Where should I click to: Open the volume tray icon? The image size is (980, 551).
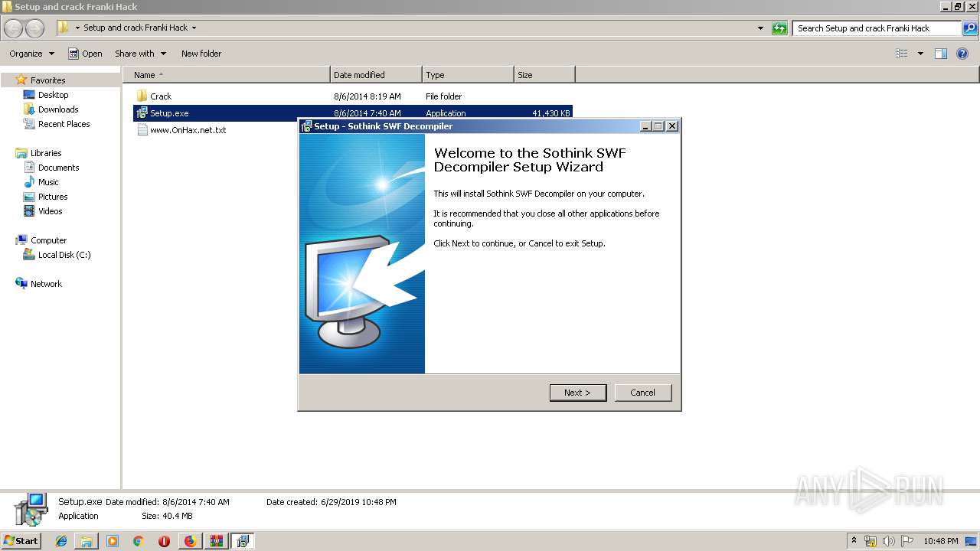coord(889,541)
